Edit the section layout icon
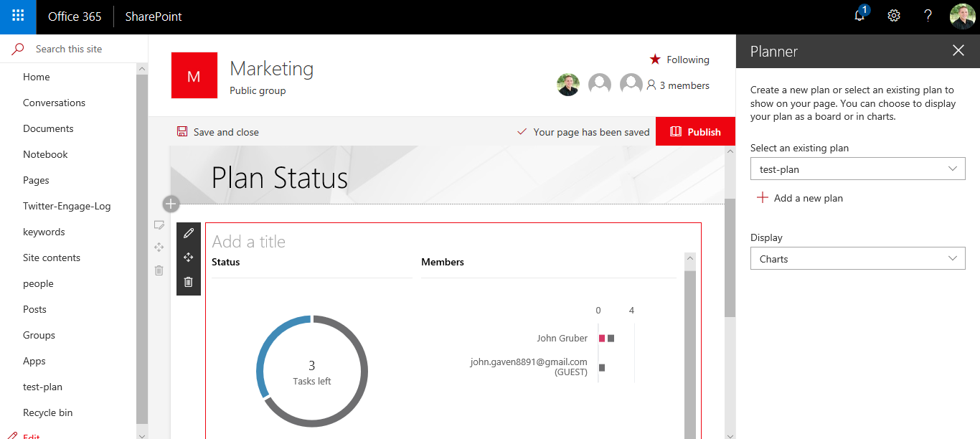Screen dimensions: 980x439 pyautogui.click(x=159, y=225)
